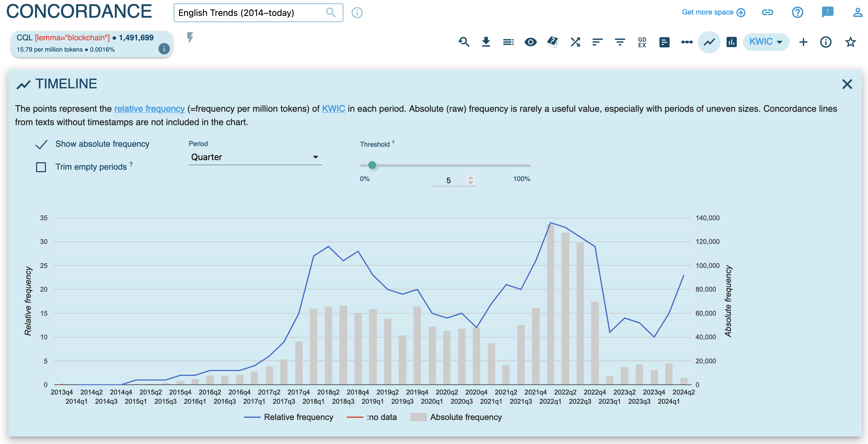Image resolution: width=868 pixels, height=444 pixels.
Task: Open the collocations dots icon
Action: pyautogui.click(x=687, y=42)
